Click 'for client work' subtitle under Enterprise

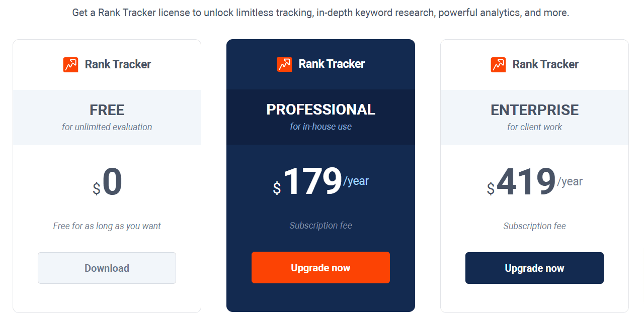click(x=534, y=127)
